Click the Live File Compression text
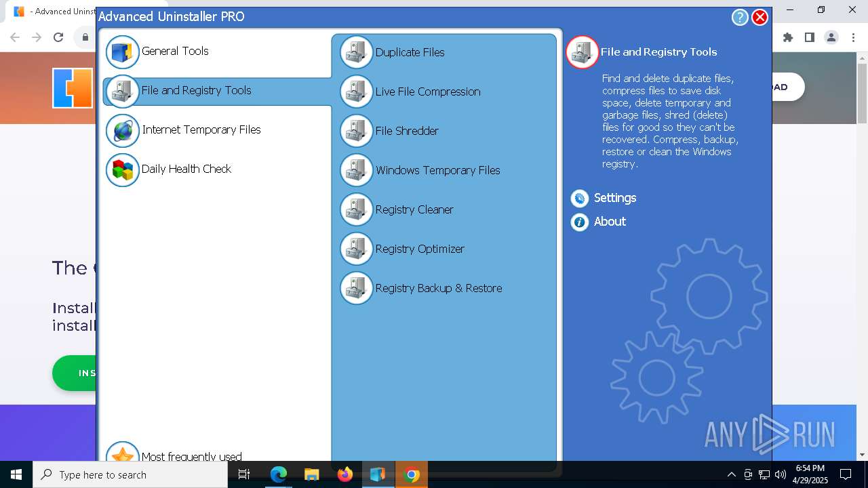This screenshot has width=868, height=488. (428, 91)
